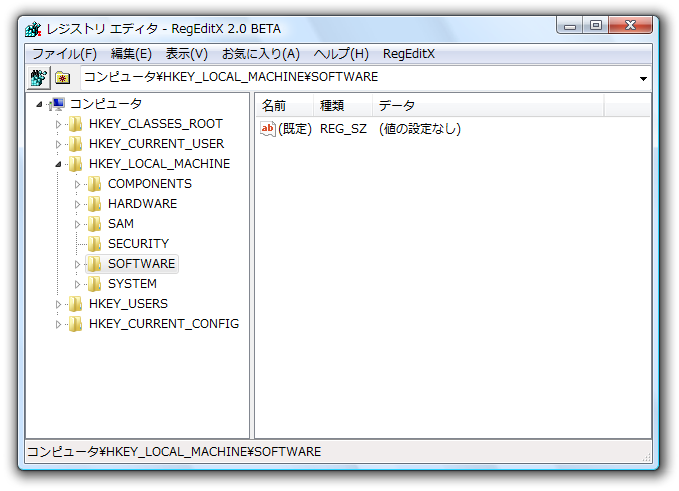Select the HKEY_LOCAL_MACHINE tree label

point(159,164)
